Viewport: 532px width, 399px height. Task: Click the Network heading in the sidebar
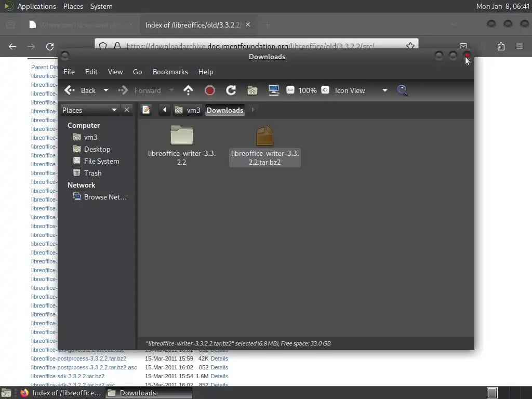81,185
